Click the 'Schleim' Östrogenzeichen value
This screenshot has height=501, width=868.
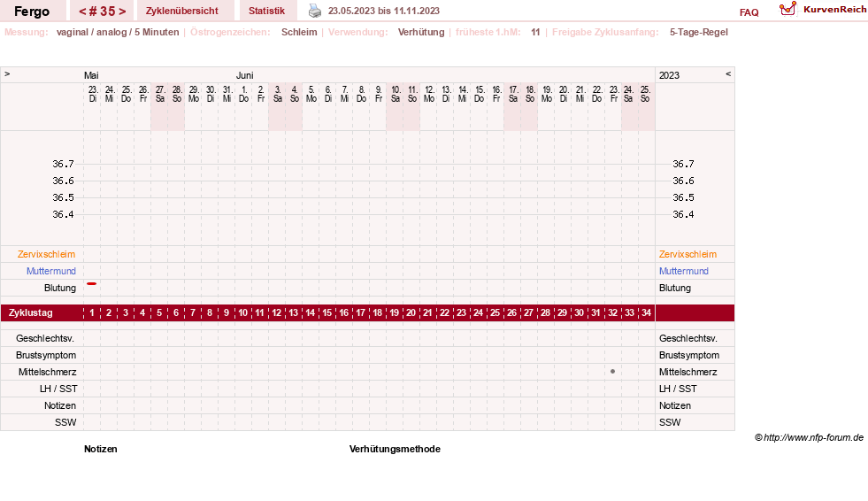(299, 32)
